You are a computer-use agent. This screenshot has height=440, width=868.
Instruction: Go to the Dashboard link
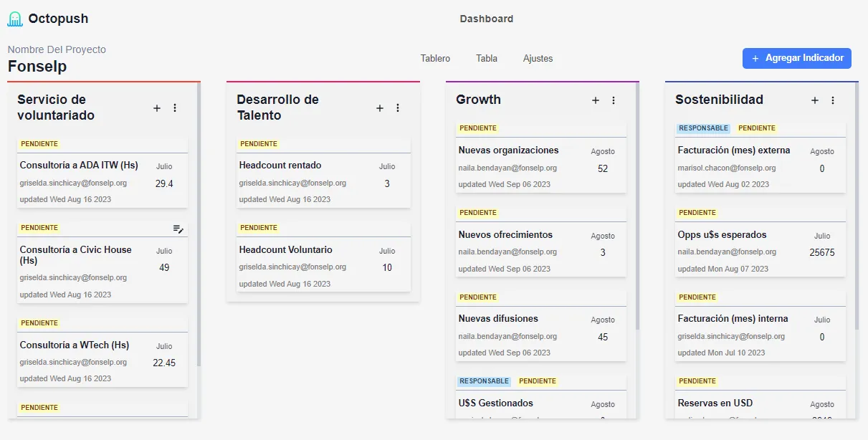(487, 19)
